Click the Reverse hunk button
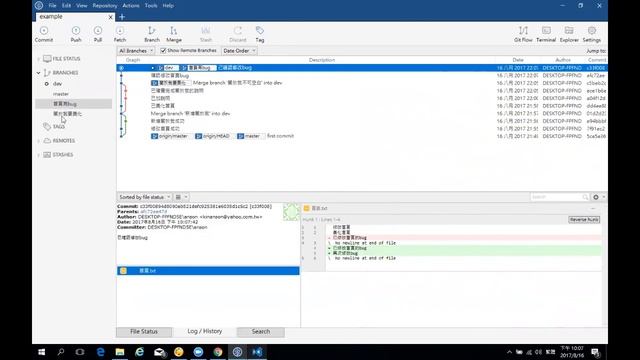 click(x=584, y=220)
